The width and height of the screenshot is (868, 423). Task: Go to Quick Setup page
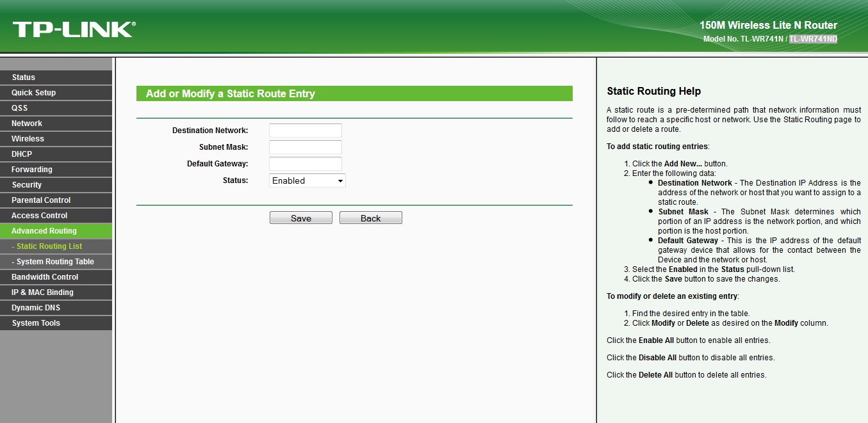point(34,93)
